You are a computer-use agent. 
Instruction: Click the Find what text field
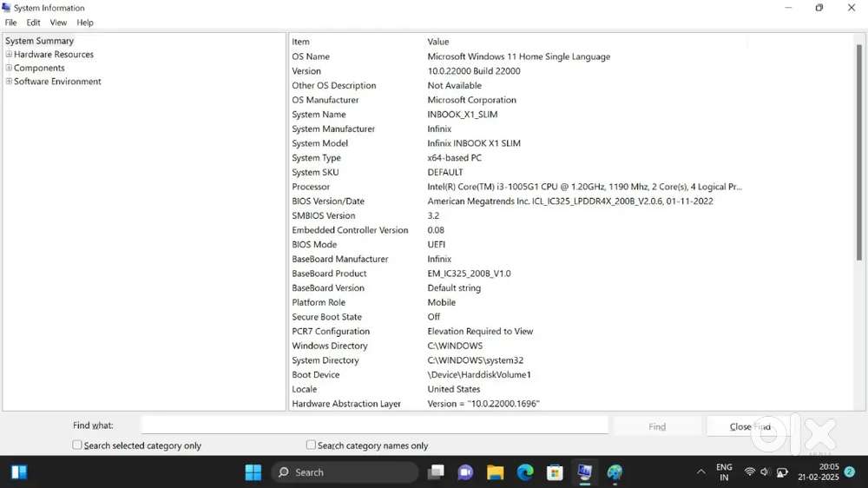[374, 425]
